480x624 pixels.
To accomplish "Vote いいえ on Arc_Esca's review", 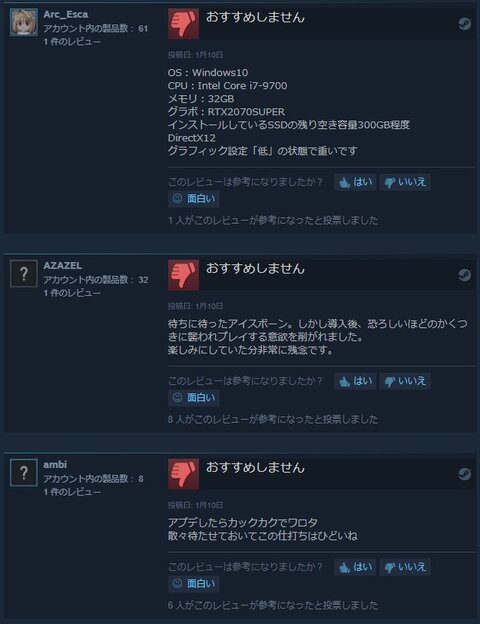I will click(x=405, y=182).
